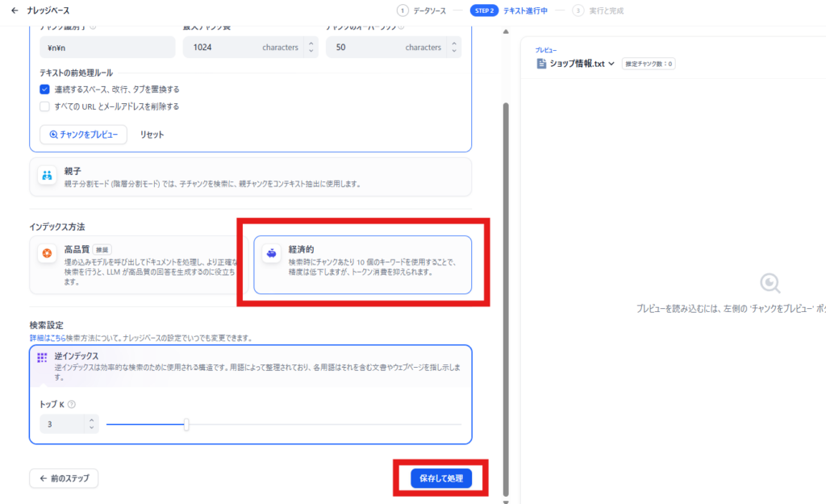Click the 親子 parent-child mode icon

(x=47, y=175)
